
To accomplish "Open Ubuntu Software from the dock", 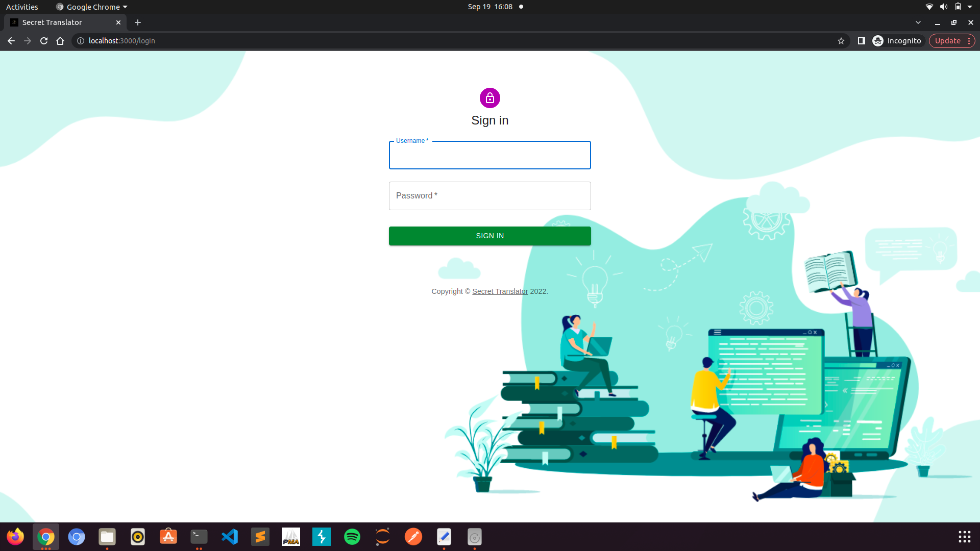I will (168, 537).
